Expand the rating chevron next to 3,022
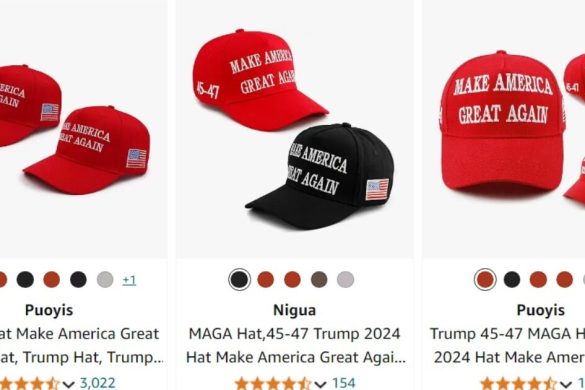 pos(68,384)
